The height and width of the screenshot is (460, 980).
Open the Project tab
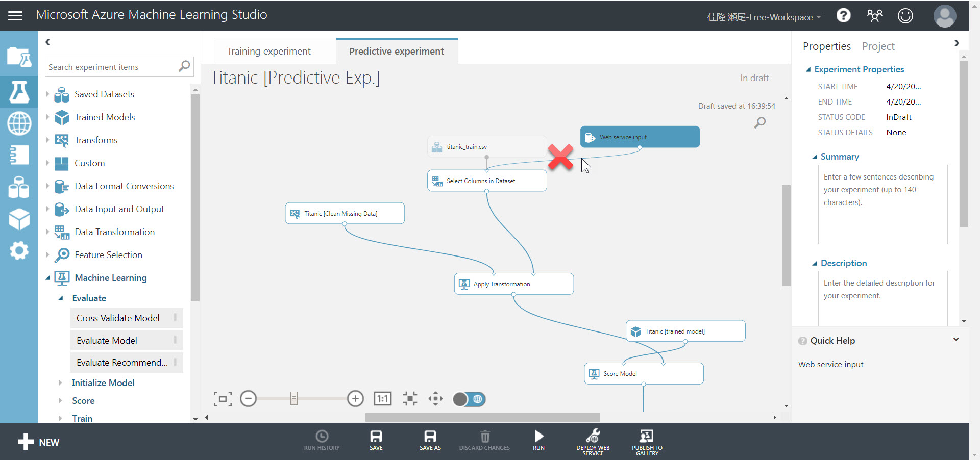click(x=878, y=46)
